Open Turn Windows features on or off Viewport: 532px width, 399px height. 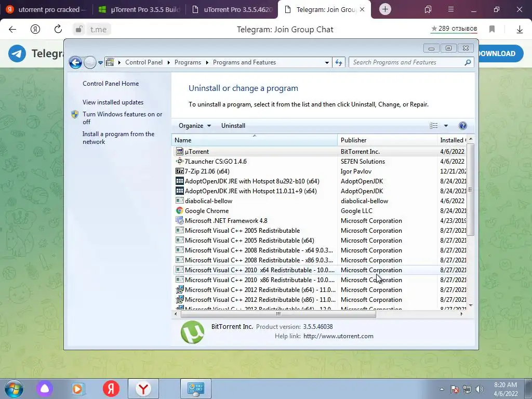coord(122,118)
